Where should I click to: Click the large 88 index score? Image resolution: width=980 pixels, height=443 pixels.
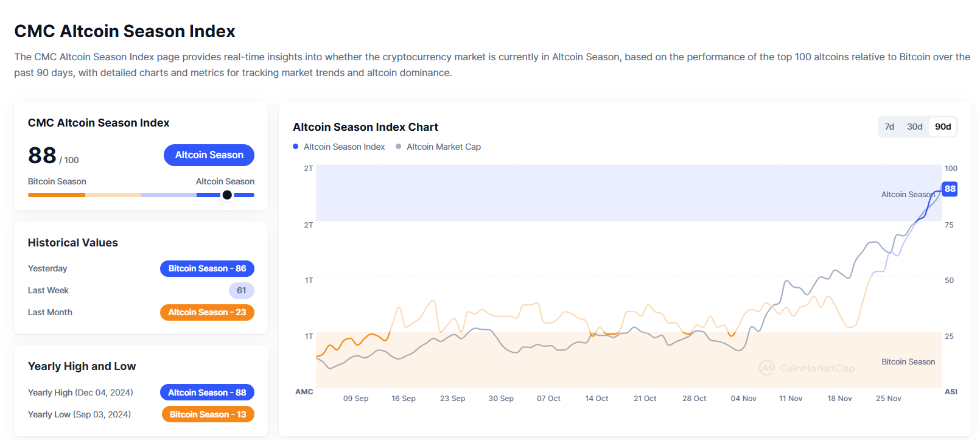[42, 155]
